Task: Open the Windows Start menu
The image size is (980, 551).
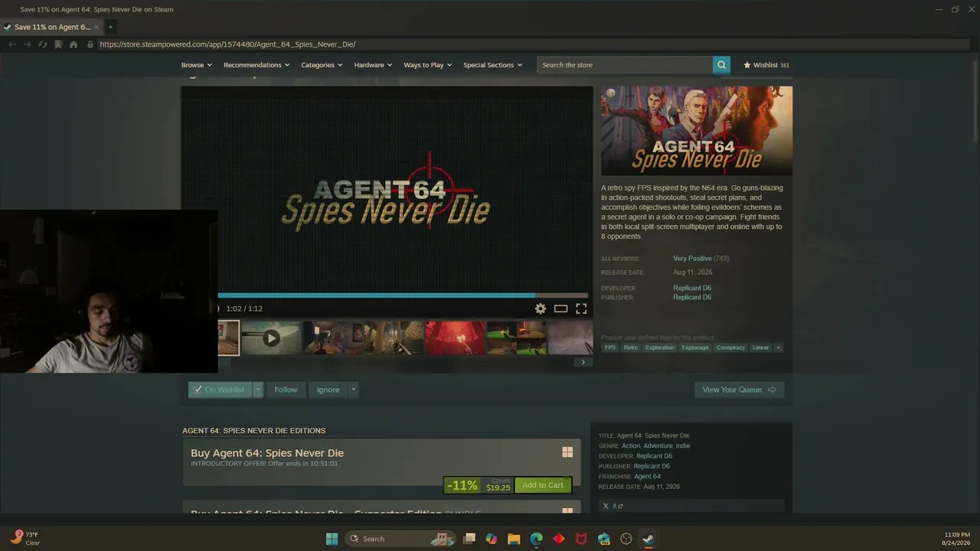Action: [332, 539]
